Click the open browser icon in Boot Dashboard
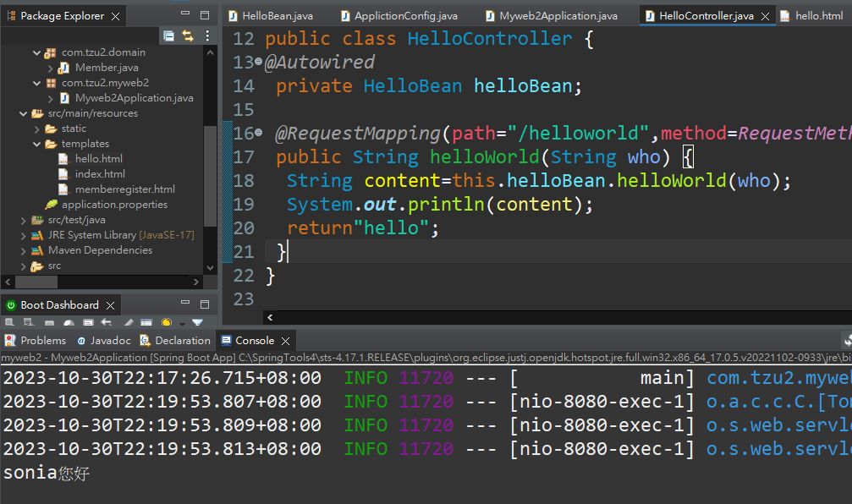The height and width of the screenshot is (504, 852). click(x=69, y=323)
